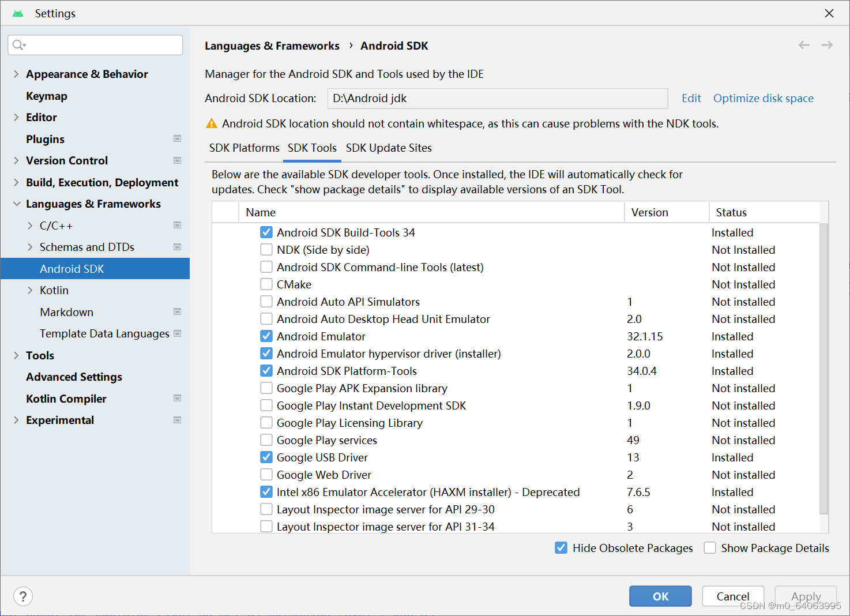Toggle Show Package Details checkbox
Image resolution: width=850 pixels, height=616 pixels.
coord(710,548)
